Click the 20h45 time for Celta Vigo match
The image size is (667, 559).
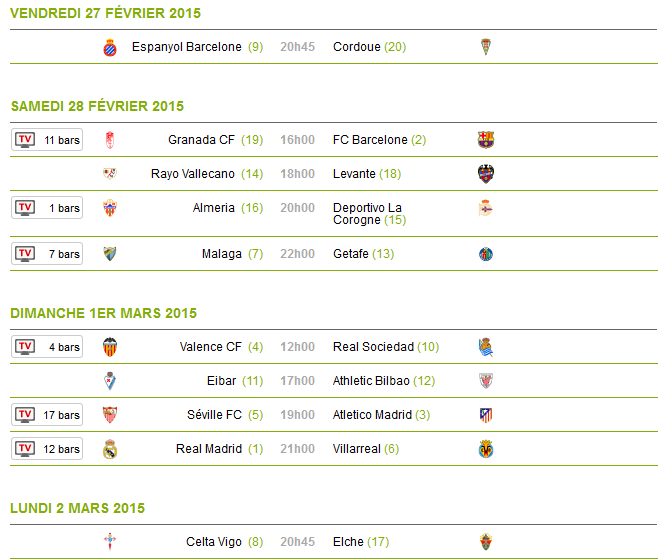pos(297,542)
